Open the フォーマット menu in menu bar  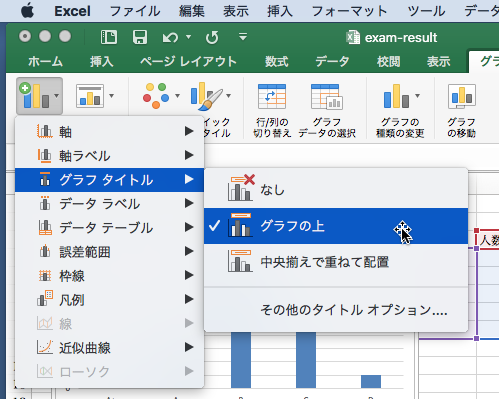[x=349, y=11]
